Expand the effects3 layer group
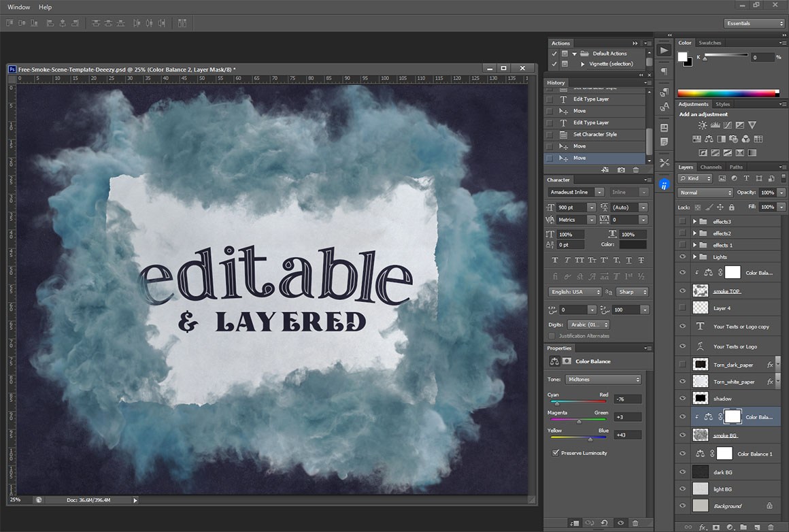The width and height of the screenshot is (789, 532). [x=695, y=222]
